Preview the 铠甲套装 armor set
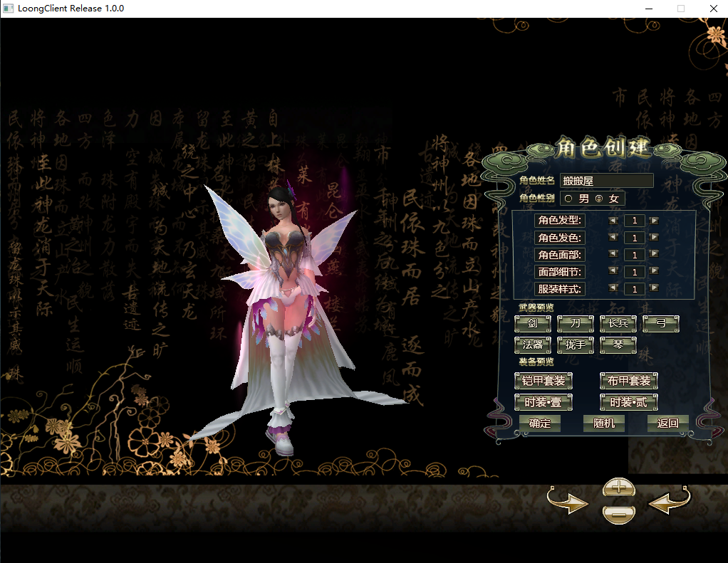 544,381
